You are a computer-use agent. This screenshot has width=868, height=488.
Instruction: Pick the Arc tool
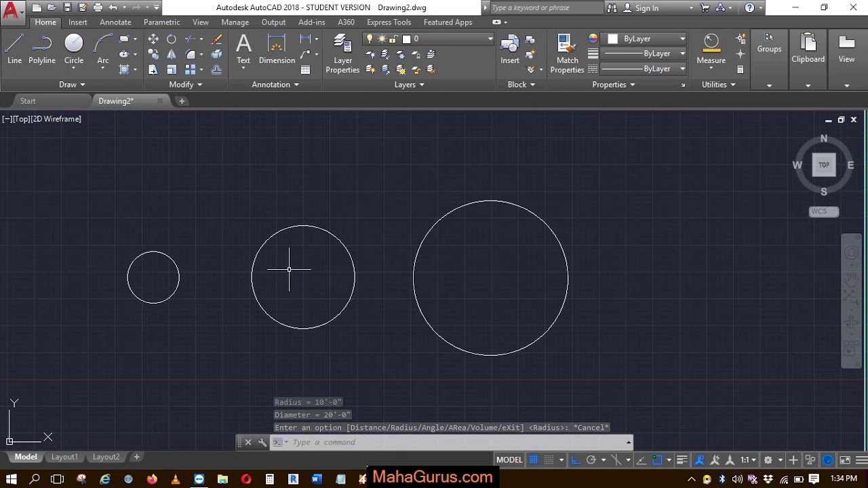[103, 49]
